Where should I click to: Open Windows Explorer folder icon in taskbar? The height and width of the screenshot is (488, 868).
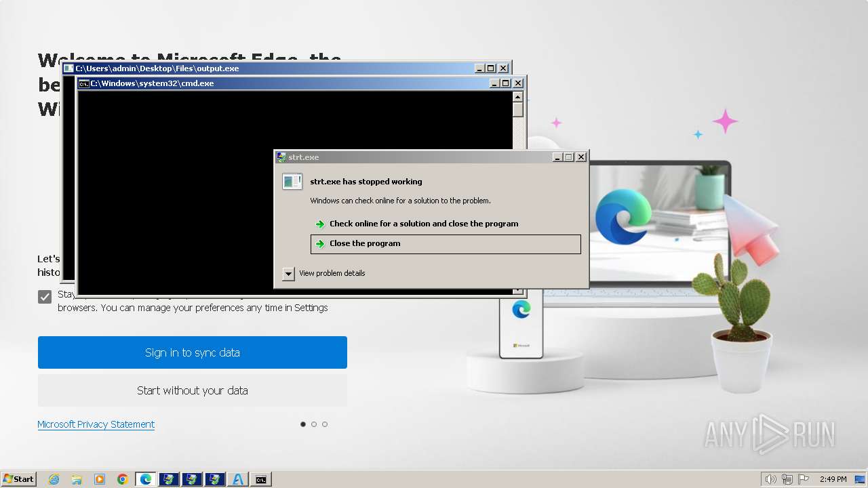77,479
